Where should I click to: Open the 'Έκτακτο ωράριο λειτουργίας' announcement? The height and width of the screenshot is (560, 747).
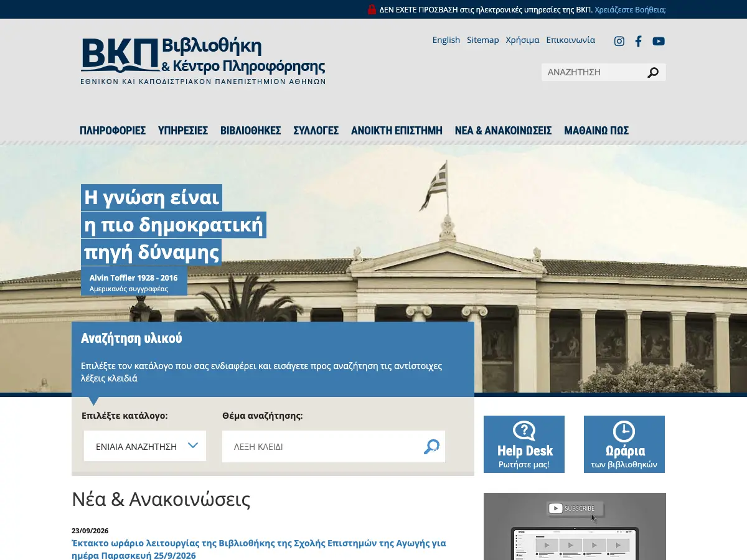[259, 549]
